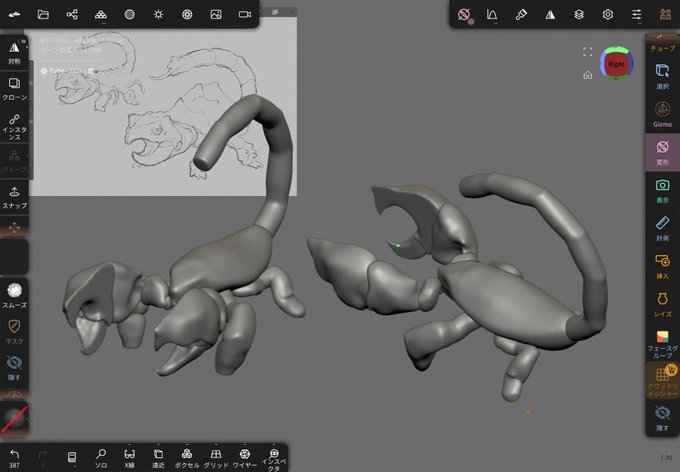Open the stroke settings menu in the top-right bar
Viewport: 680px width, 472px height.
point(464,15)
